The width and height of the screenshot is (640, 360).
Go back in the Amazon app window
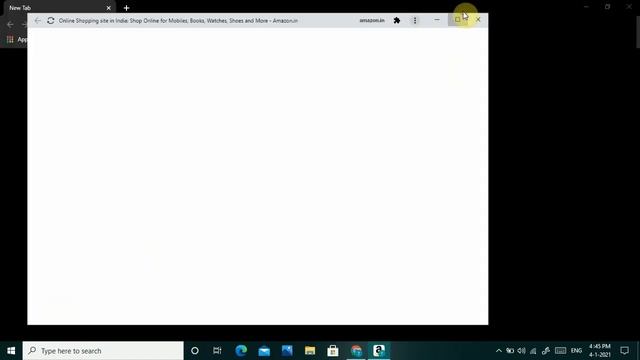[x=38, y=20]
